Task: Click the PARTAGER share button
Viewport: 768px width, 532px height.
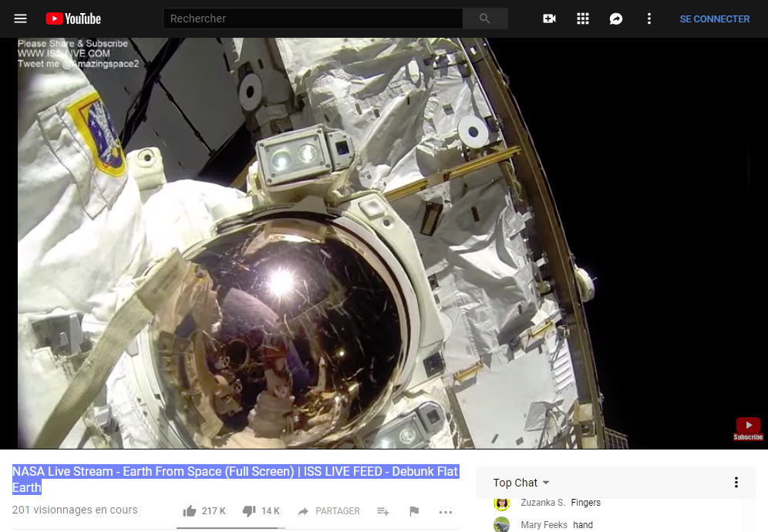Action: coord(328,511)
